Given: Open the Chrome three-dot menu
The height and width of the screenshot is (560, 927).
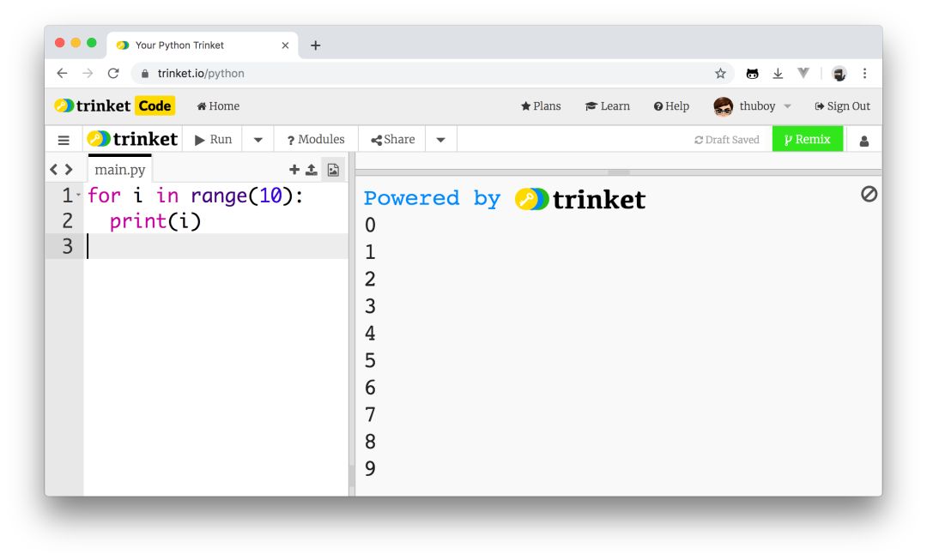Looking at the screenshot, I should (x=865, y=73).
